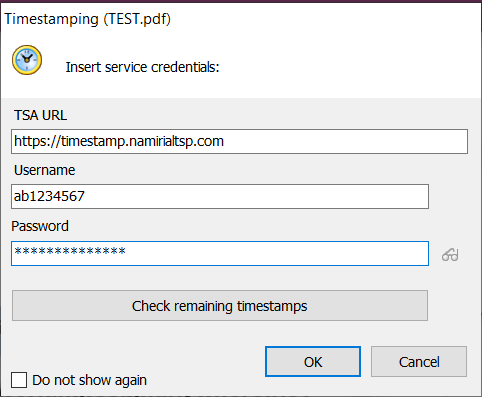Click the Do not show again label

(89, 380)
